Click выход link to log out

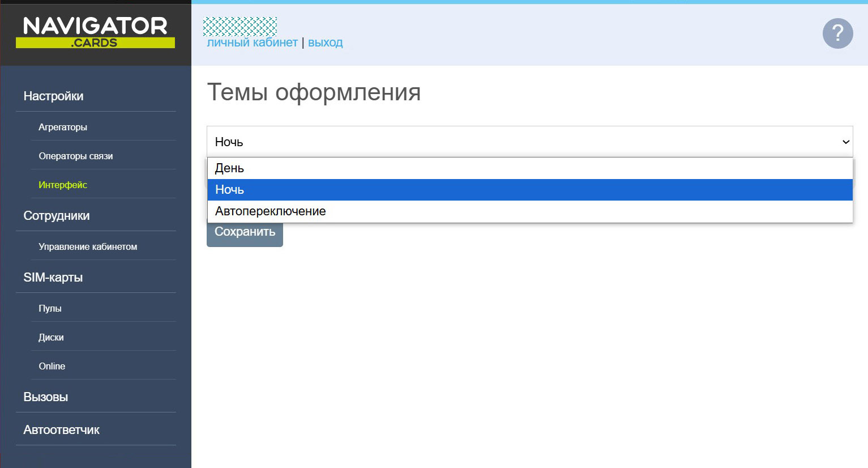325,42
